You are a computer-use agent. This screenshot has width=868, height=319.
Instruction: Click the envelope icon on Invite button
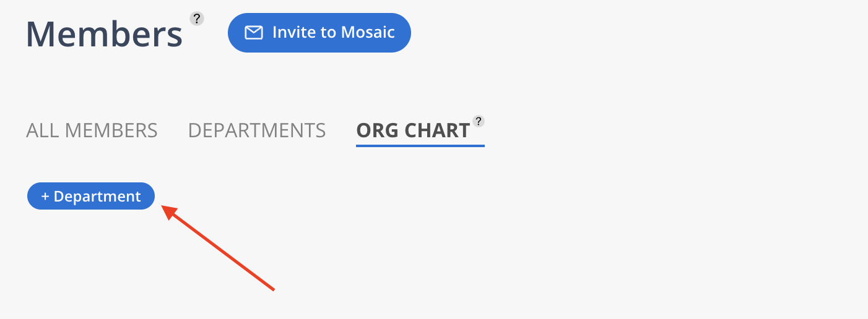tap(254, 33)
